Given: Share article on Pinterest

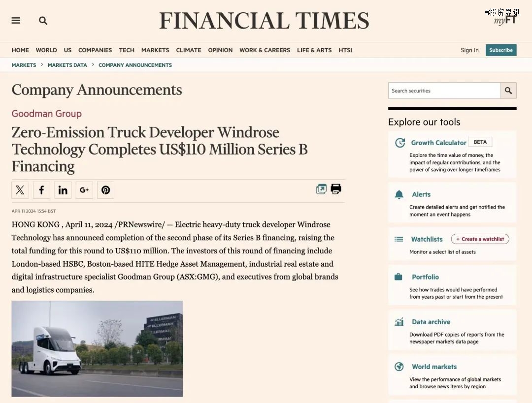Looking at the screenshot, I should pyautogui.click(x=105, y=190).
